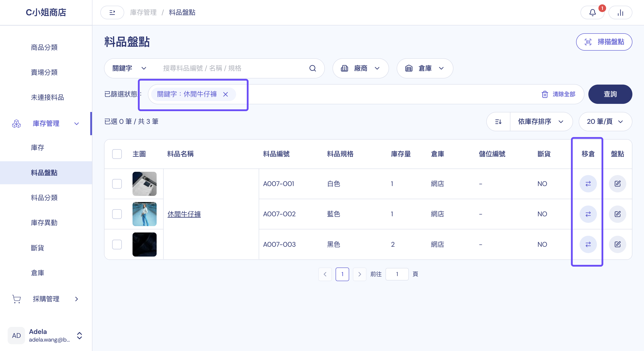
Task: Open the 休閒牛仔褲 item name link
Action: coord(184,214)
